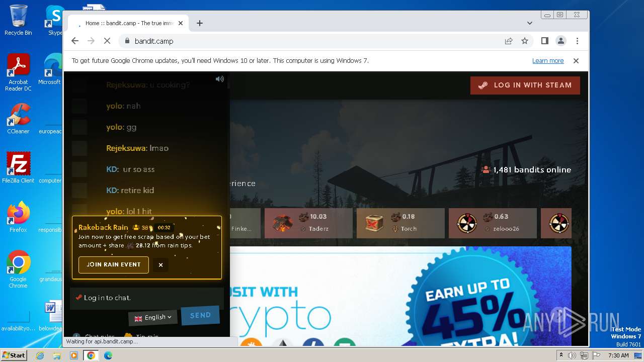Image resolution: width=644 pixels, height=362 pixels.
Task: Open the Firefox desktop icon
Action: [18, 217]
